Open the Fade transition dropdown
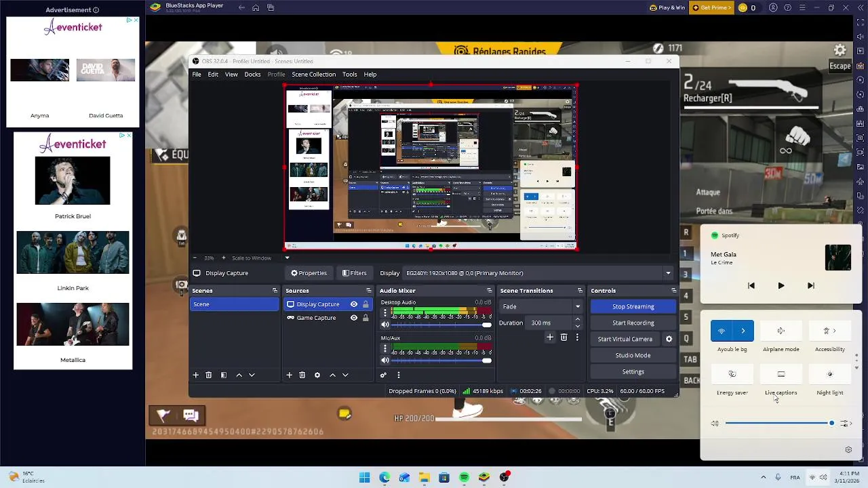 [x=541, y=306]
